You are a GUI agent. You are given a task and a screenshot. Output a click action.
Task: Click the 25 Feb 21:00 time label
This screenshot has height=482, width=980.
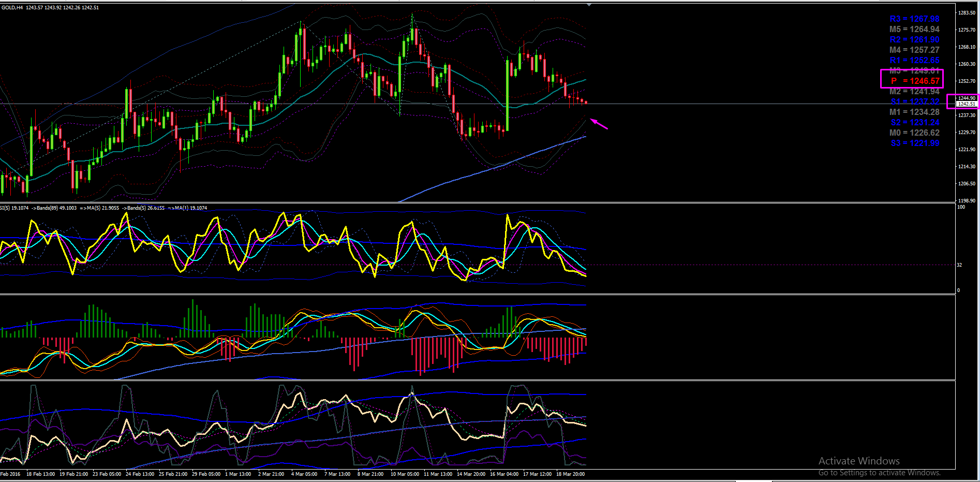point(173,474)
